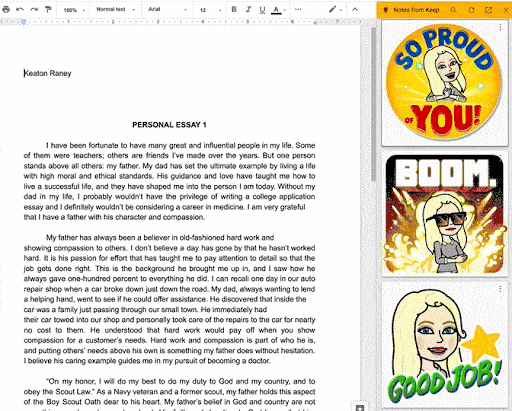
Task: Open the font size 12 dropdown
Action: pyautogui.click(x=210, y=10)
